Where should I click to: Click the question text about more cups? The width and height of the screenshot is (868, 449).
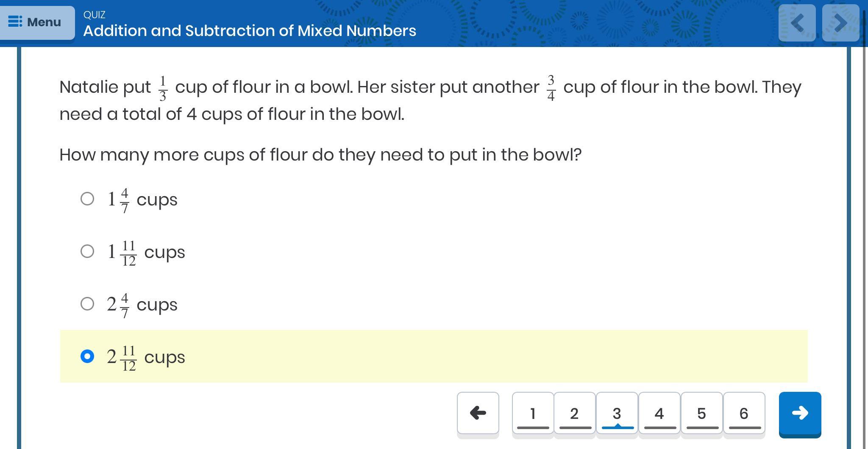(x=320, y=155)
